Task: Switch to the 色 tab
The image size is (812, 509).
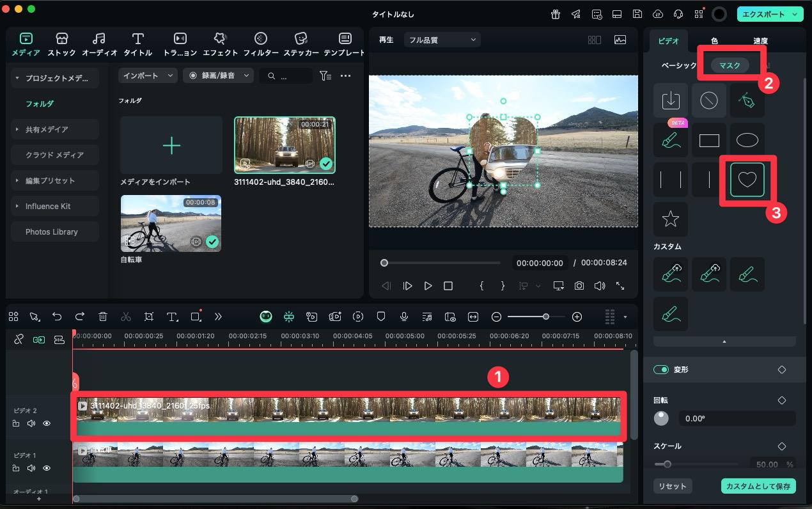Action: [x=714, y=41]
